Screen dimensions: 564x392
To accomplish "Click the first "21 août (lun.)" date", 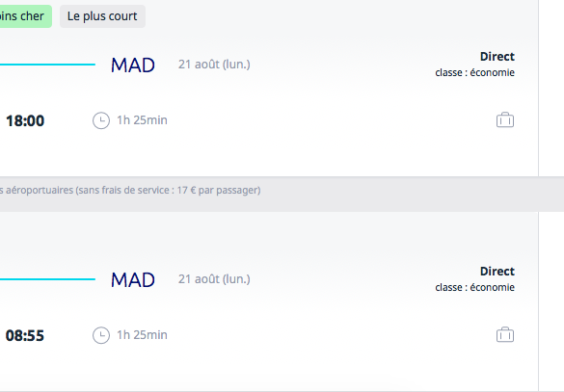I will pyautogui.click(x=214, y=65).
